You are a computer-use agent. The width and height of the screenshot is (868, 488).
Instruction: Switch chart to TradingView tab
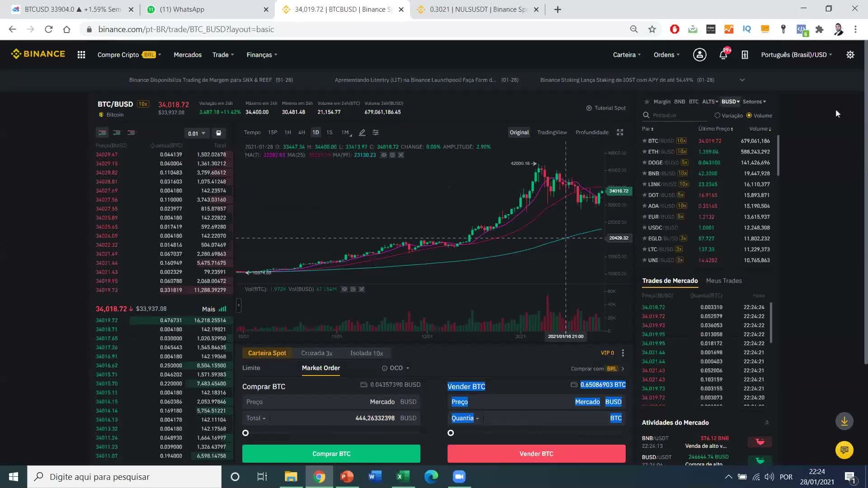click(x=552, y=132)
